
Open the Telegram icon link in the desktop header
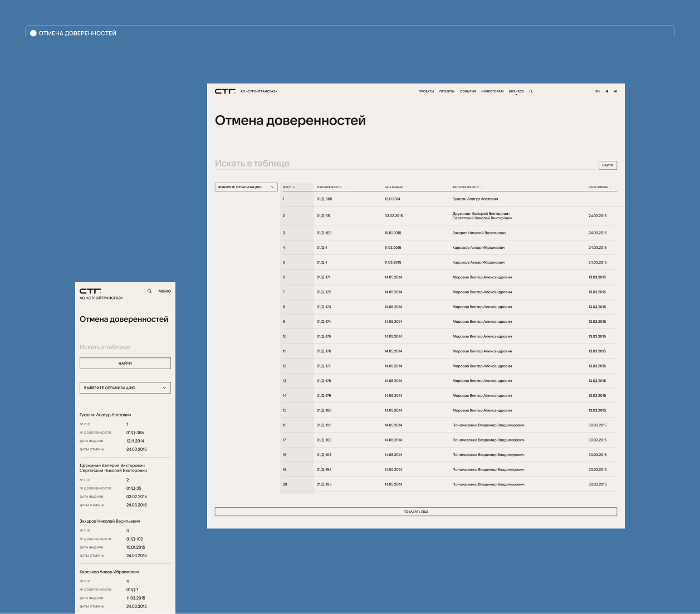(606, 91)
